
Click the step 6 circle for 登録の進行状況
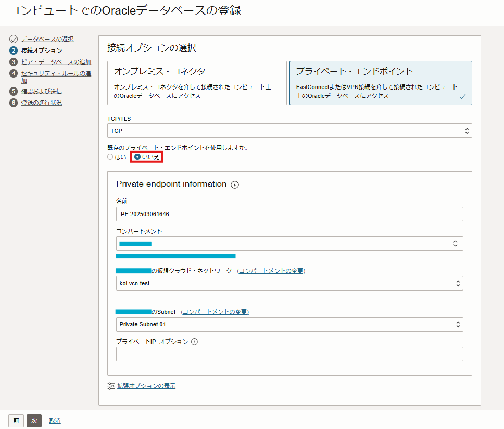[x=12, y=102]
